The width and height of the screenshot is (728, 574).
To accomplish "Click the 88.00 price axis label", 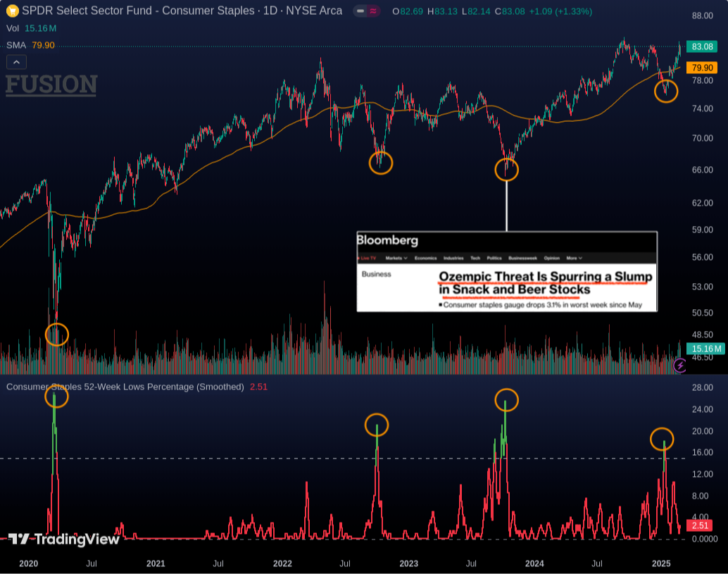I will (x=703, y=15).
